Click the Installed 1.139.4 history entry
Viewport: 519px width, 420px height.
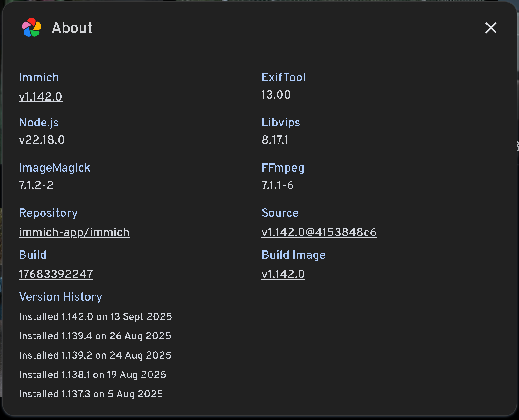(95, 336)
